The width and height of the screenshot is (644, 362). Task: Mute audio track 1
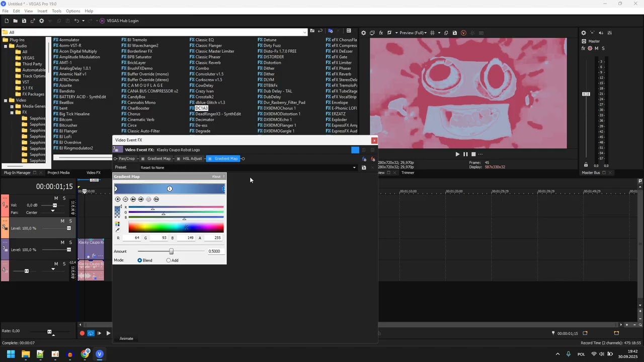pyautogui.click(x=56, y=198)
